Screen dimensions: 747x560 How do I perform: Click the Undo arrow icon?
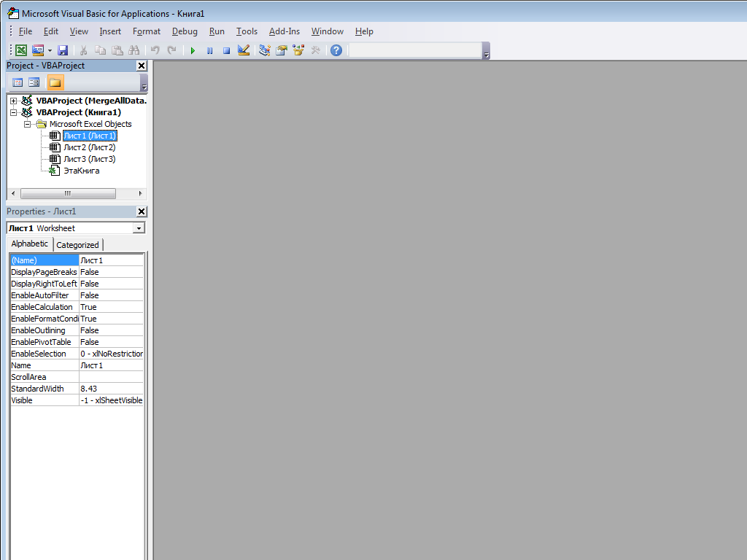coord(155,50)
